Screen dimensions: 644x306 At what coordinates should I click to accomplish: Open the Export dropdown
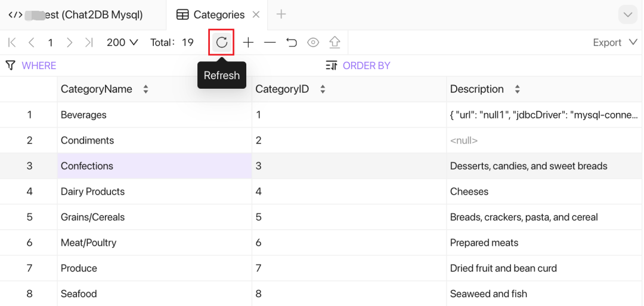pos(615,42)
